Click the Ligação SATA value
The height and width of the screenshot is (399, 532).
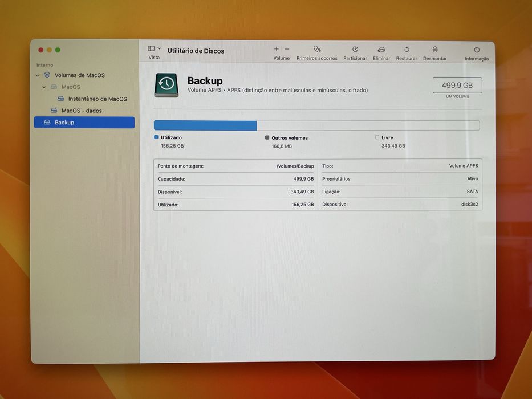pyautogui.click(x=472, y=192)
